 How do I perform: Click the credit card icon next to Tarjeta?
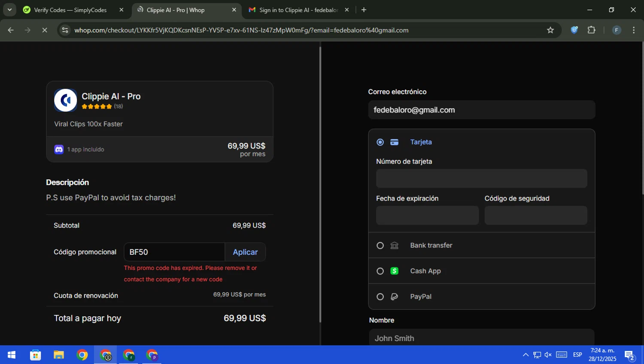pyautogui.click(x=394, y=142)
